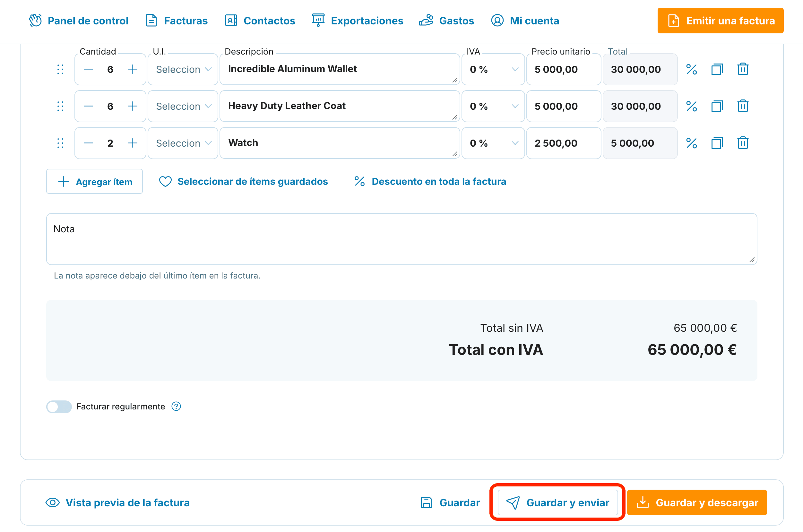Open Vista previa de la factura

pos(117,502)
